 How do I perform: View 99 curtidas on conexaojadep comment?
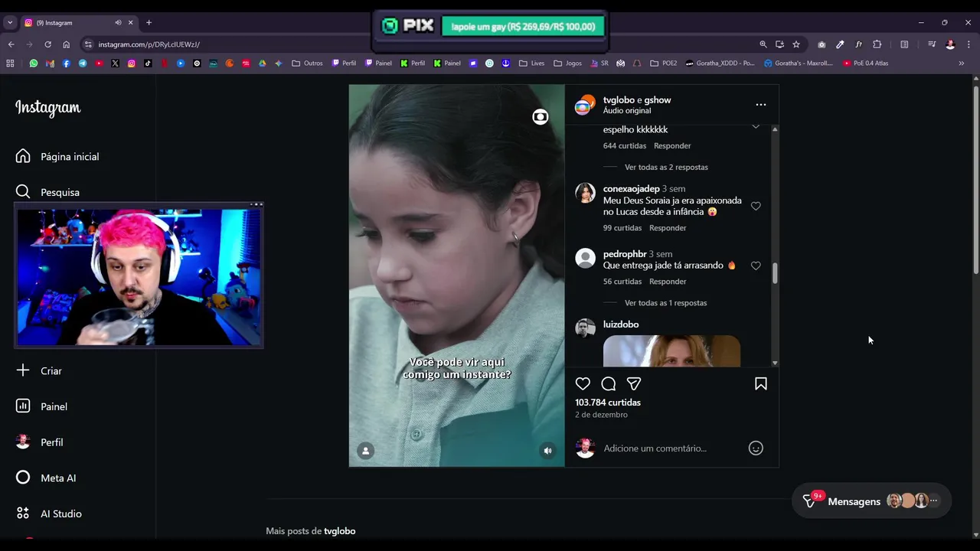click(x=622, y=228)
